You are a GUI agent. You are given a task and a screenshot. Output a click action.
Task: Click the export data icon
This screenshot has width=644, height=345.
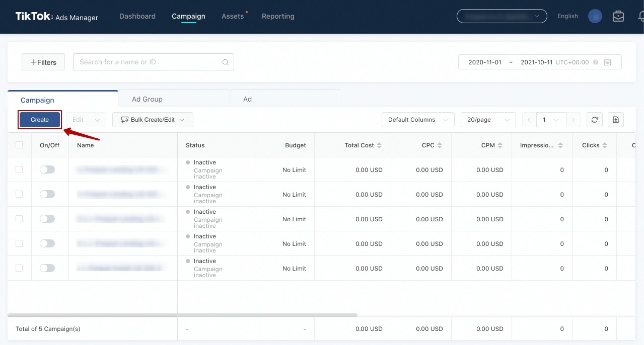point(616,120)
